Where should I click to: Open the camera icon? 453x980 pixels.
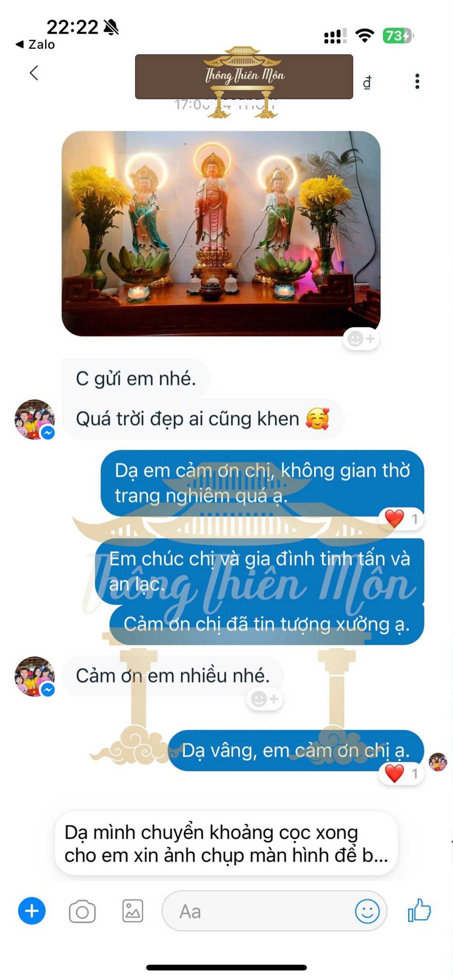tap(82, 911)
